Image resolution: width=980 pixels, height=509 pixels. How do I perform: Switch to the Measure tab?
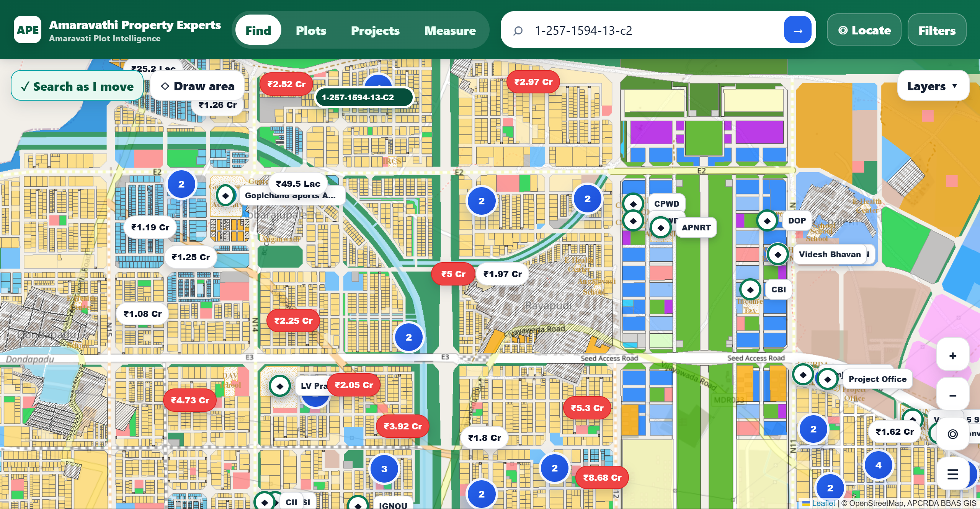[x=450, y=30]
